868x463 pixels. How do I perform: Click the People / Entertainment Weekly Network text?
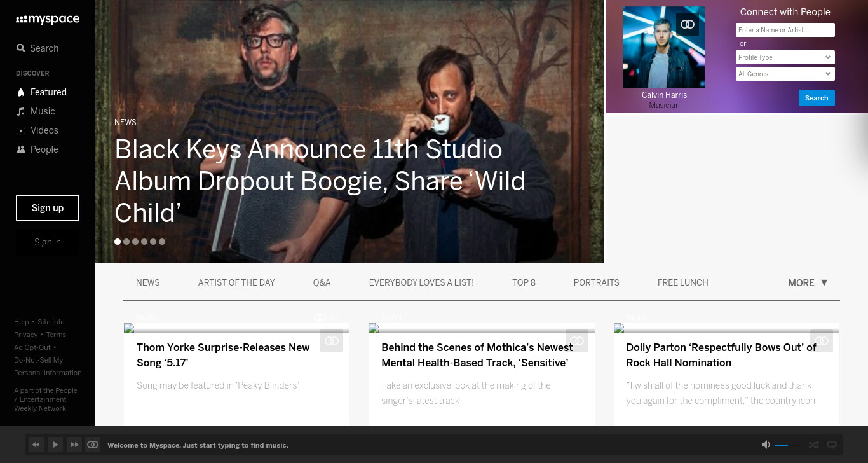pyautogui.click(x=45, y=399)
